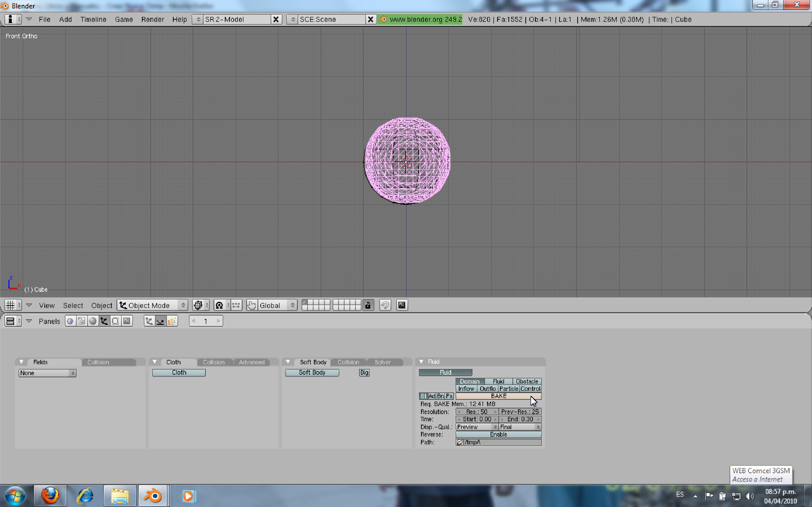The image size is (812, 507).
Task: Click the Res.: 50 resolution field
Action: click(x=476, y=411)
